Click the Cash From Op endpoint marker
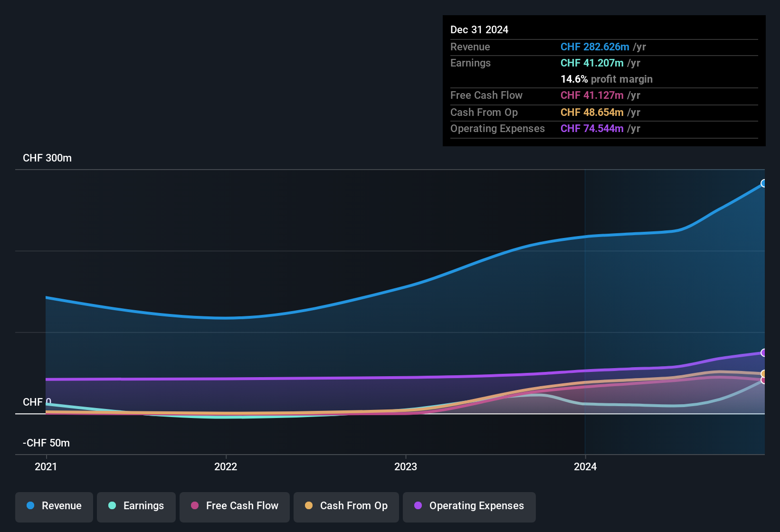The width and height of the screenshot is (780, 532). (x=764, y=374)
